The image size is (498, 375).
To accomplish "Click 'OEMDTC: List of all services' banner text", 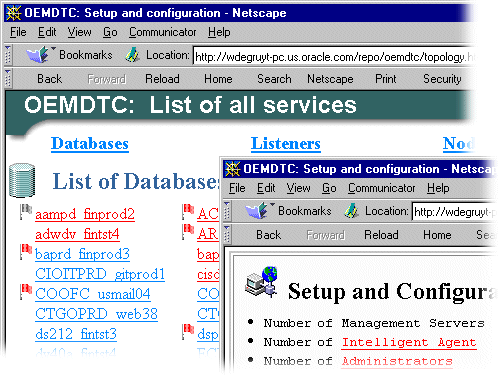I will [x=190, y=105].
